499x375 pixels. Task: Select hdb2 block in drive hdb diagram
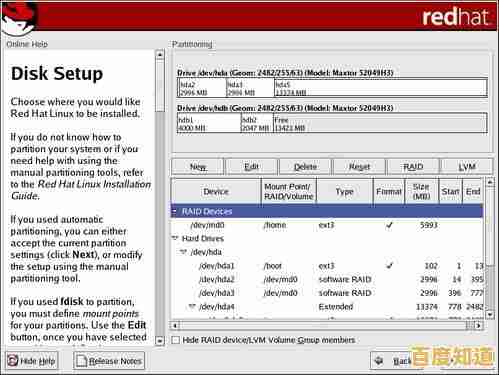(257, 123)
